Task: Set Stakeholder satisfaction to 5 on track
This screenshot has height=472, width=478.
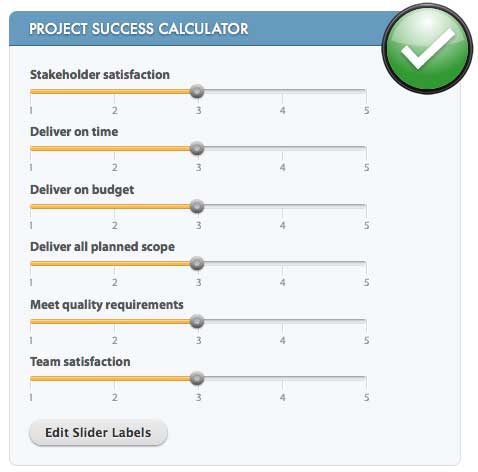Action: pos(366,91)
